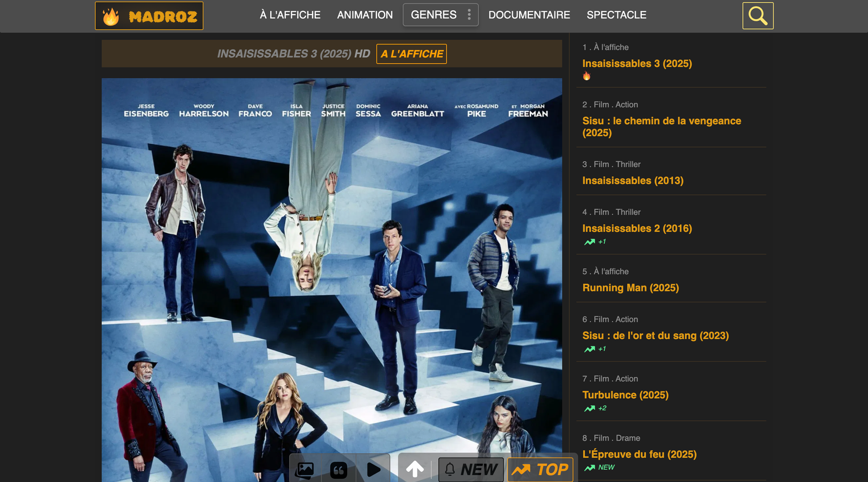Click the flame icon under Insaisissables 3
Image resolution: width=868 pixels, height=482 pixels.
pos(586,77)
